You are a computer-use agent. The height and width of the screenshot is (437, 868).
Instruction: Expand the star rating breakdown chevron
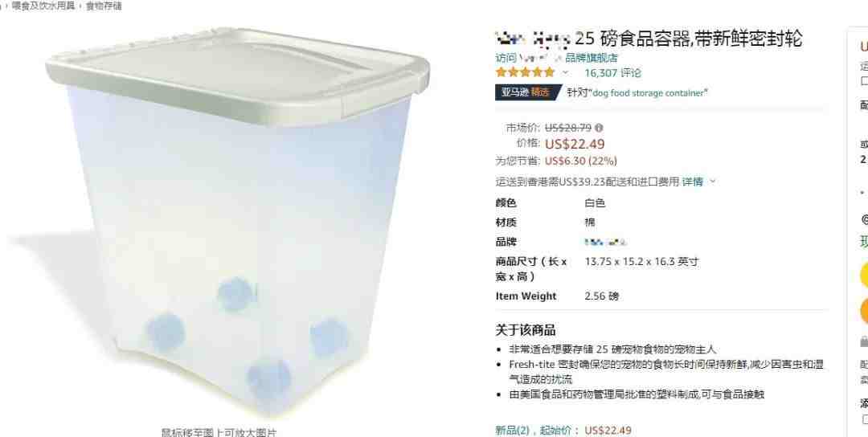565,72
